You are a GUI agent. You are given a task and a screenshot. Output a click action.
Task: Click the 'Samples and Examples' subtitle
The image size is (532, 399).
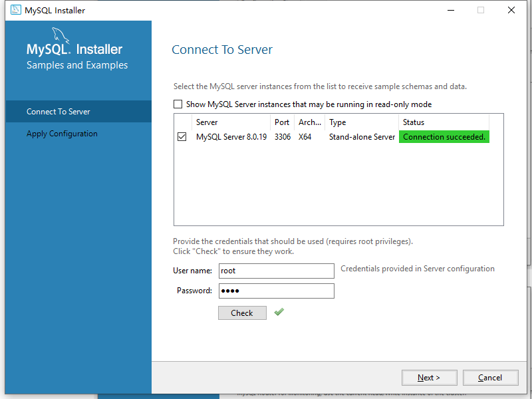(77, 65)
